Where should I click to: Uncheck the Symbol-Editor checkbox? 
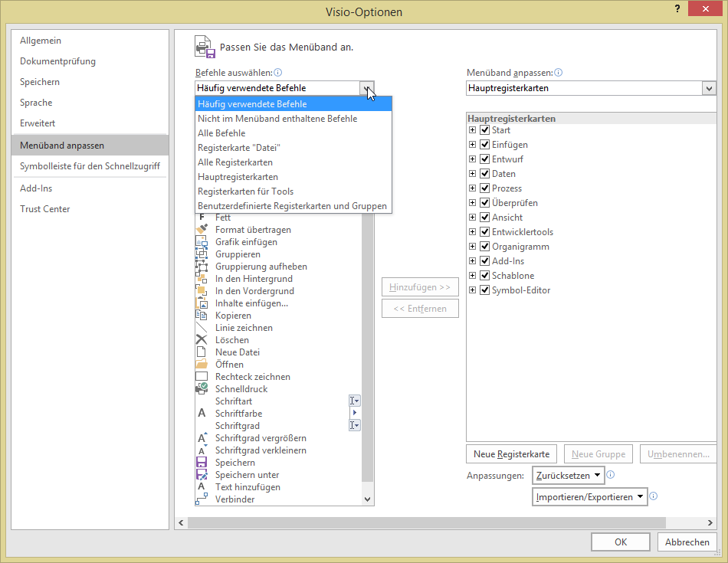[485, 290]
